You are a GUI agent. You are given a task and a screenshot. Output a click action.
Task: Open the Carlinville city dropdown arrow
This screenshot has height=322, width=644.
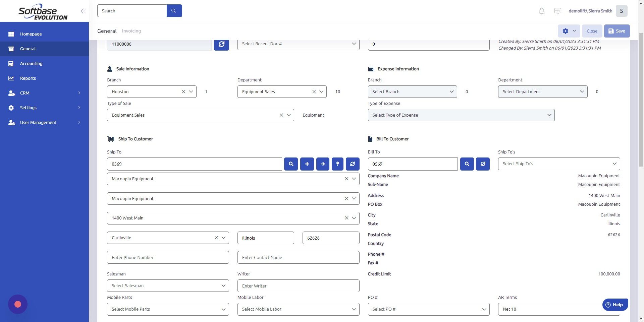(x=223, y=238)
